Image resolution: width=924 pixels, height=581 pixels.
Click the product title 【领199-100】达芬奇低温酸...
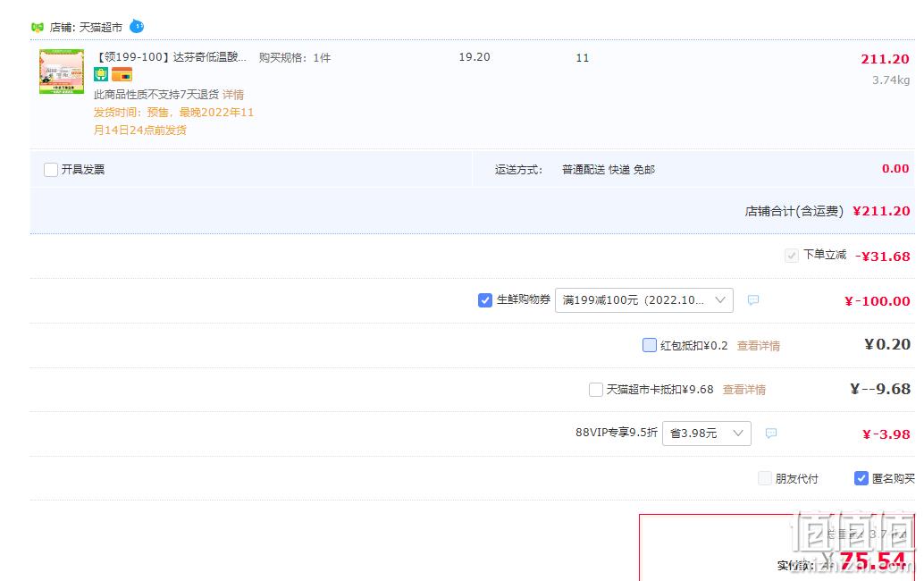click(171, 57)
